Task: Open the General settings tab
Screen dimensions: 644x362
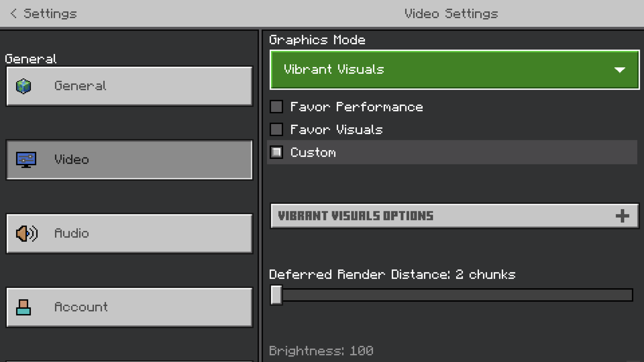Action: click(x=129, y=86)
